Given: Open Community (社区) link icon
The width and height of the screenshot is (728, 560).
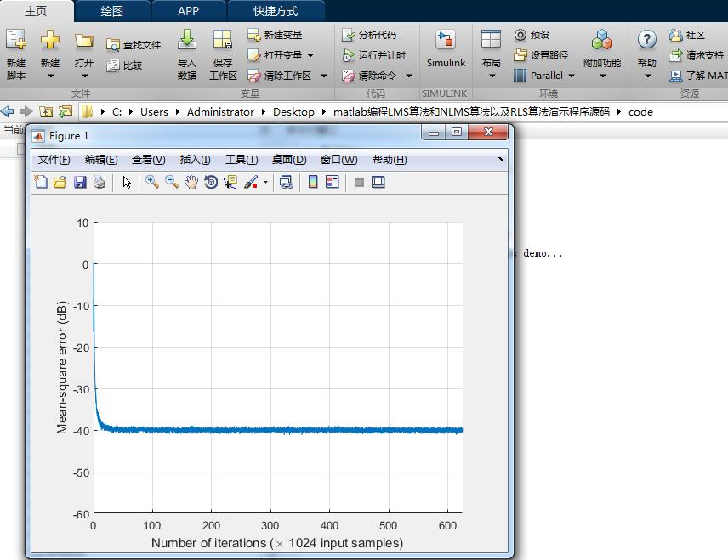Looking at the screenshot, I should click(675, 35).
